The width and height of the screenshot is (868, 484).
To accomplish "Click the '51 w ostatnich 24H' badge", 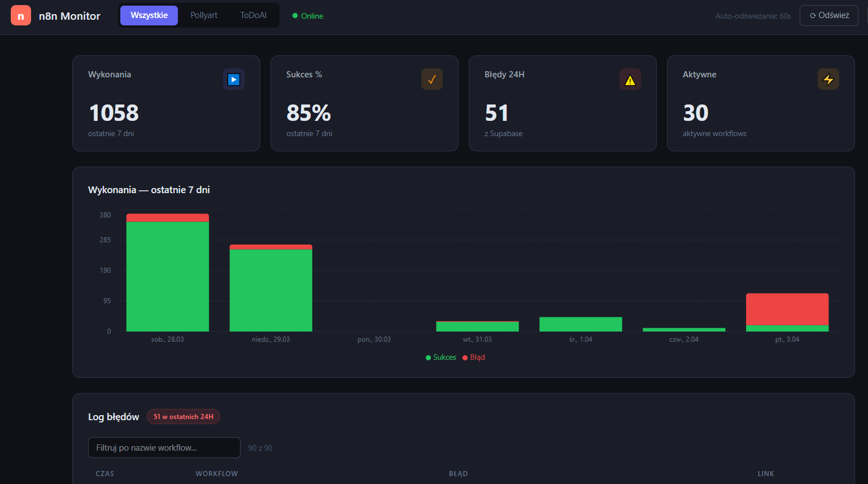I will [x=184, y=417].
